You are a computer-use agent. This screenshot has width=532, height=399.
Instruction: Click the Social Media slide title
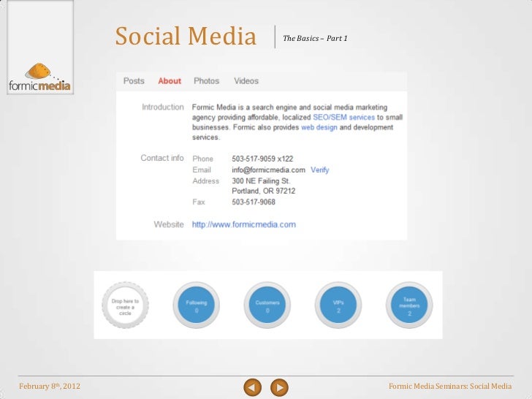pyautogui.click(x=186, y=36)
